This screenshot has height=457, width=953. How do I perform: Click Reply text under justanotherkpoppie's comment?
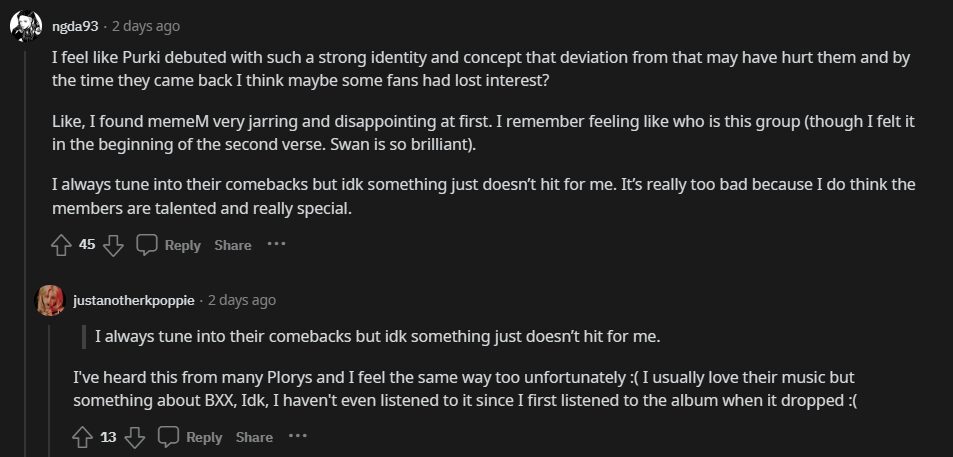[x=204, y=437]
